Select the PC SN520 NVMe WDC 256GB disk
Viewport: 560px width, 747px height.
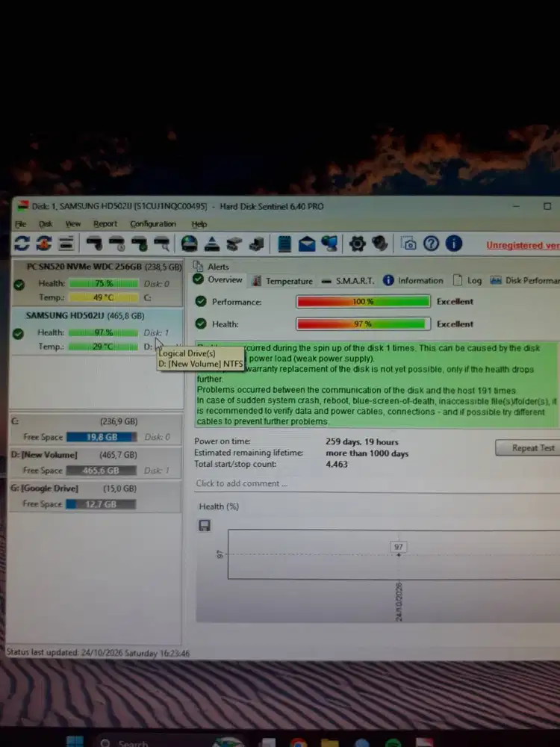pyautogui.click(x=96, y=283)
